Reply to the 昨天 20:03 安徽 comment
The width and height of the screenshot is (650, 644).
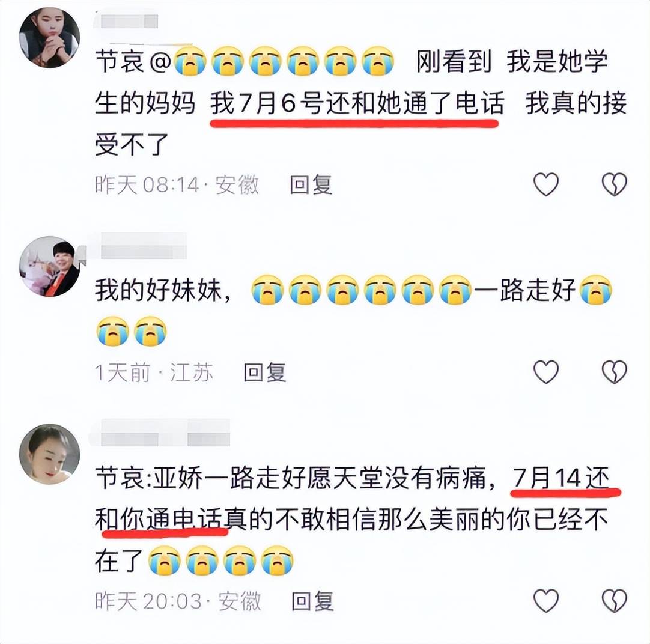(x=312, y=601)
